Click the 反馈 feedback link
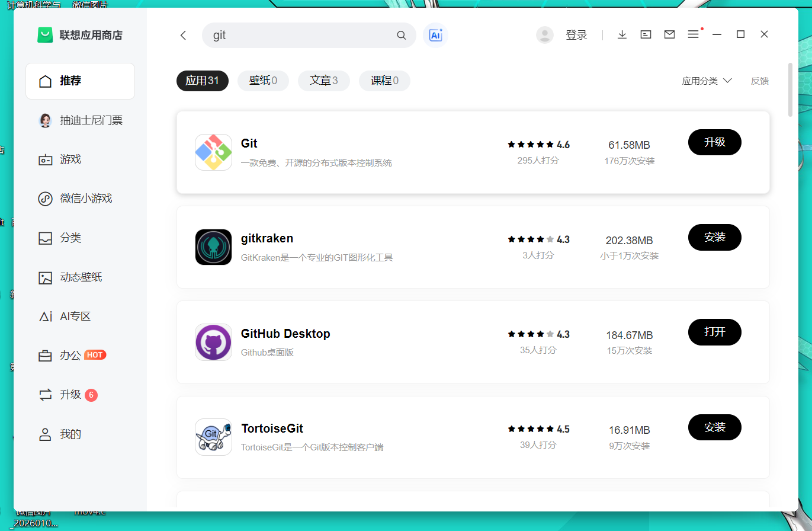This screenshot has height=531, width=812. pyautogui.click(x=760, y=81)
